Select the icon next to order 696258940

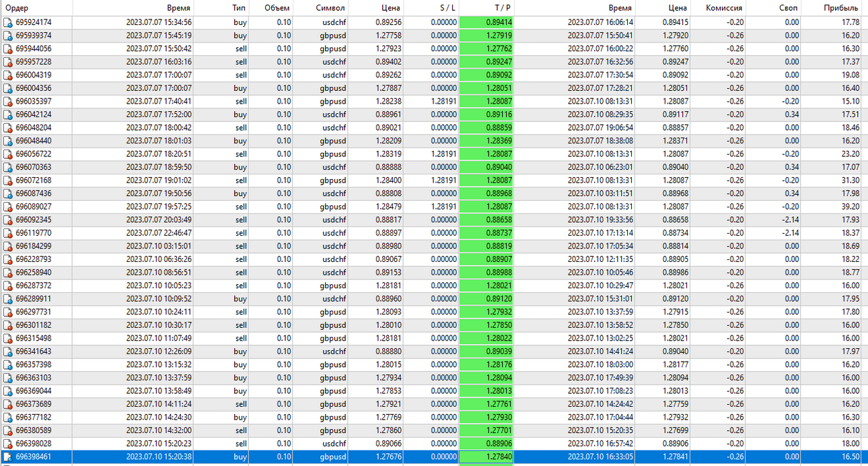pos(8,272)
